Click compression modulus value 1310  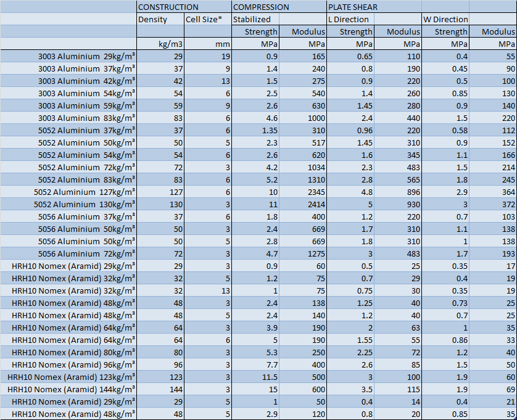click(x=303, y=179)
